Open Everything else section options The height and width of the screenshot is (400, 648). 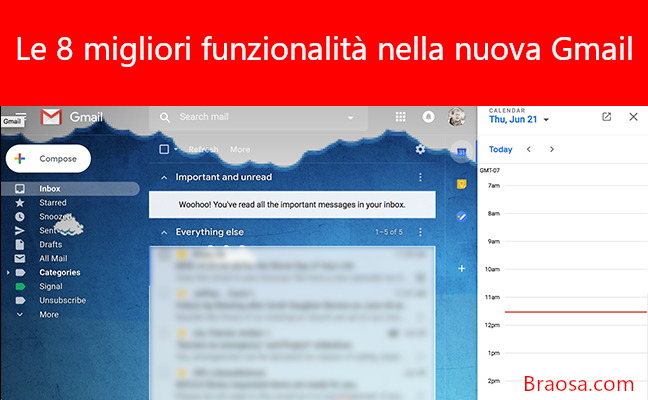(420, 232)
